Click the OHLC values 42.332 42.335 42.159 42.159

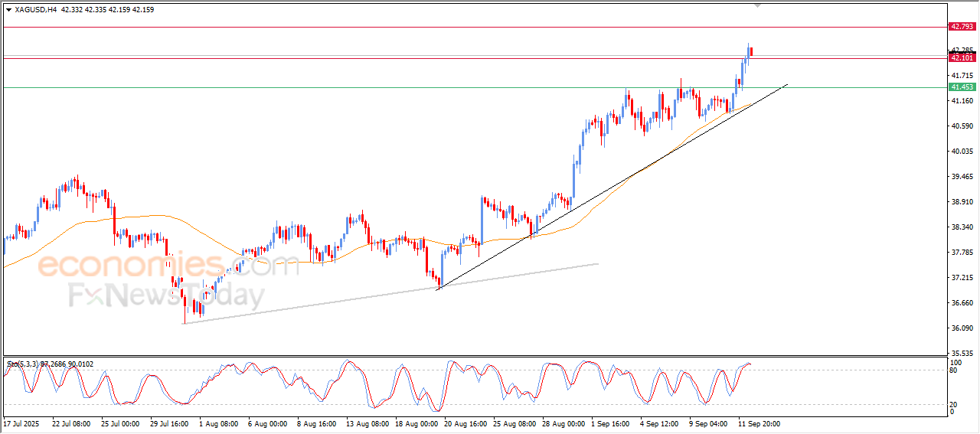click(106, 10)
